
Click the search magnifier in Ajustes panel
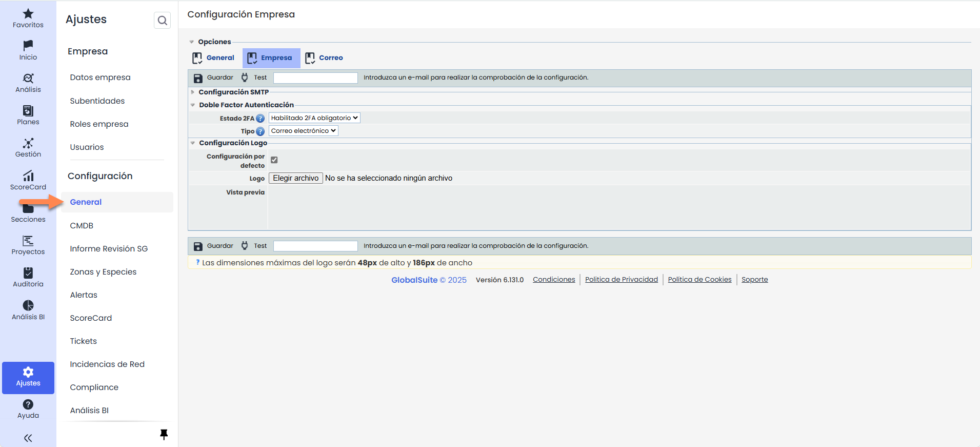(162, 21)
